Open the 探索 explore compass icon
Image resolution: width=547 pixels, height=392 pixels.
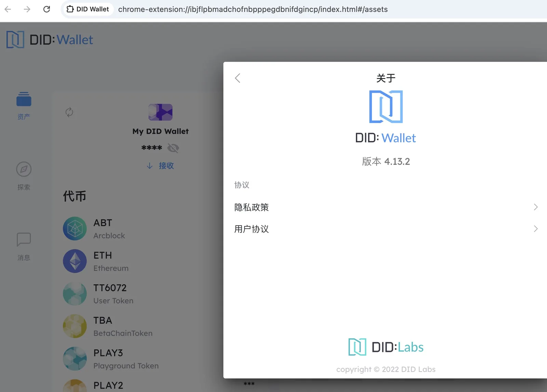click(x=24, y=169)
